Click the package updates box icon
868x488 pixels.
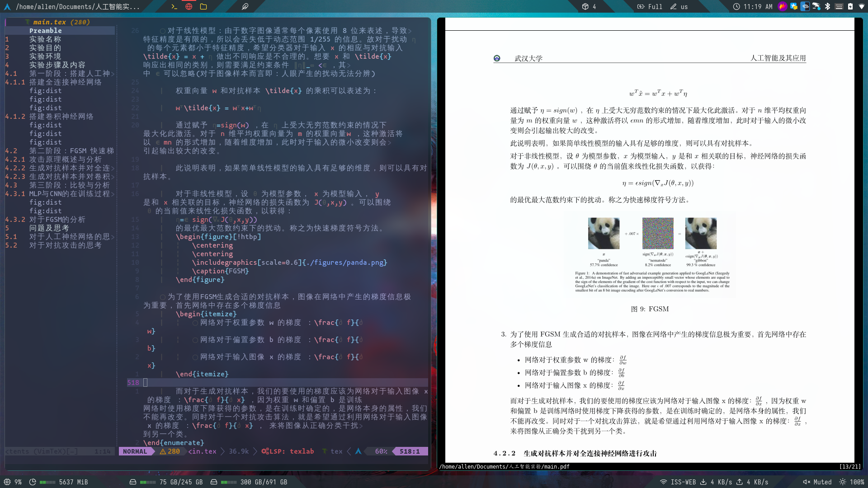pyautogui.click(x=585, y=6)
